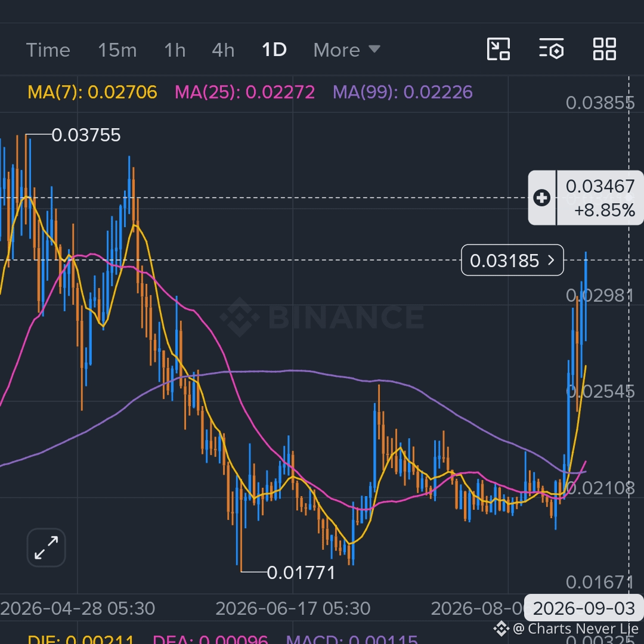Click the 2026-09-03 crosshair date label
Viewport: 644px width, 644px height.
pyautogui.click(x=584, y=608)
